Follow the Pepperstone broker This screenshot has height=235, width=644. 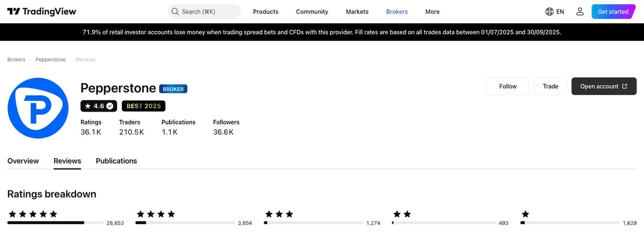508,86
